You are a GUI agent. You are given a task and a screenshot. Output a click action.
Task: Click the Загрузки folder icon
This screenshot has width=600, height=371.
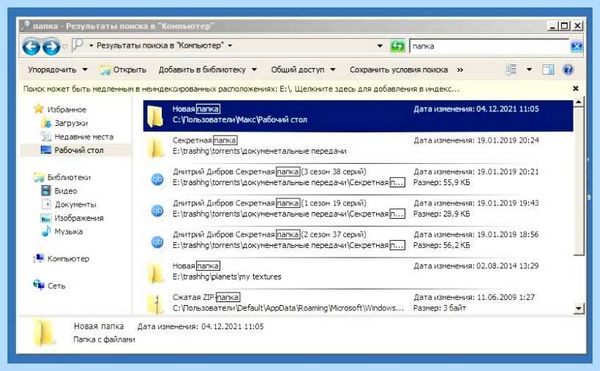click(x=46, y=123)
